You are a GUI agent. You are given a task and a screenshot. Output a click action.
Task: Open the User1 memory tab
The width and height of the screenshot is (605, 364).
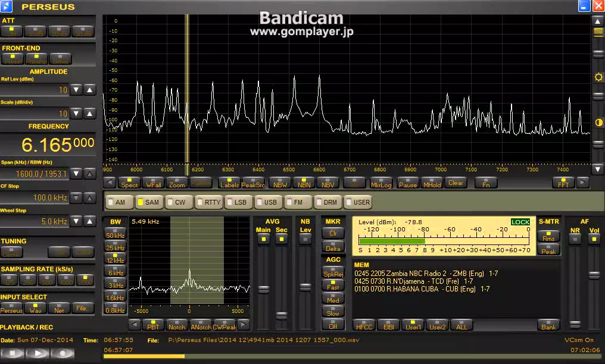[x=413, y=325]
